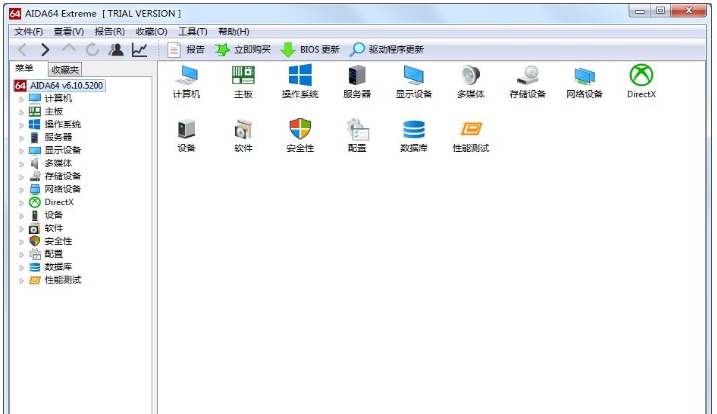Viewport: 717px width, 414px height.
Task: Open the 操作系统 Windows icon in main pane
Action: pyautogui.click(x=300, y=81)
